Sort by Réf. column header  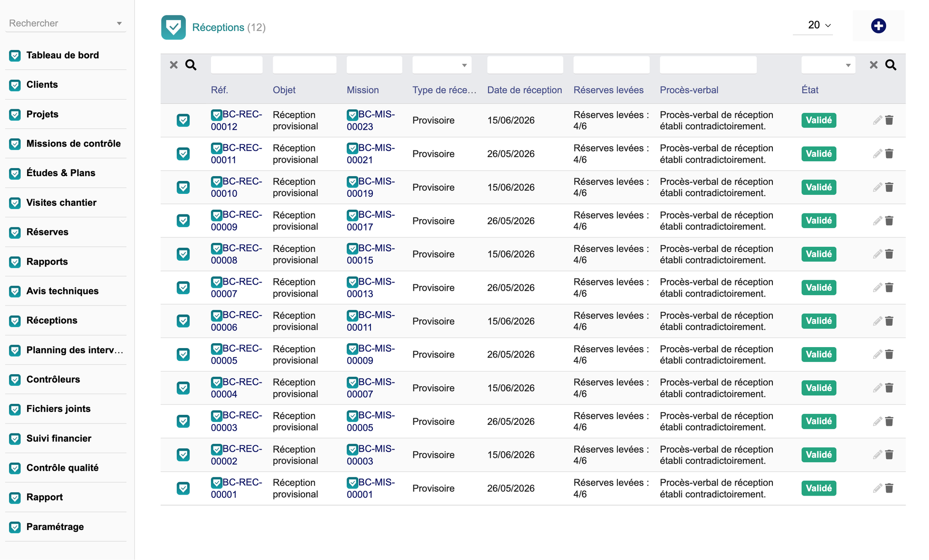220,90
